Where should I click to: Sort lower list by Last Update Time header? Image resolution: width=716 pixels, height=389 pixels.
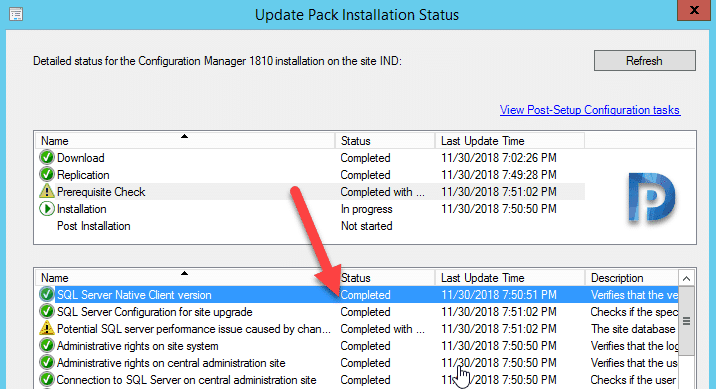510,278
